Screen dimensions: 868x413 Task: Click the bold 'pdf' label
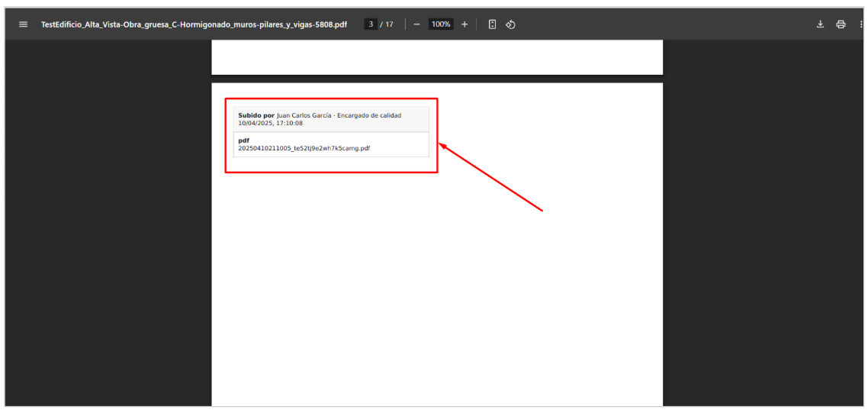click(x=243, y=140)
